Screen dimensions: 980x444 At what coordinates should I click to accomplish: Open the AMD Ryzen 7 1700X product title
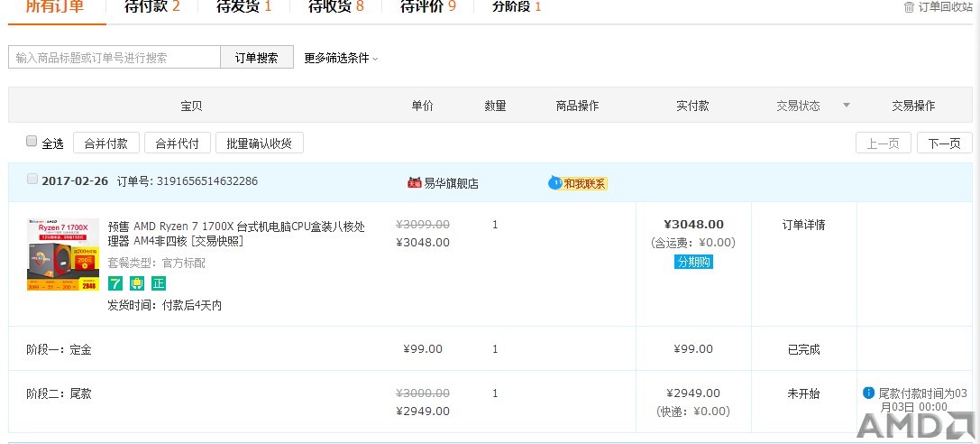click(236, 233)
